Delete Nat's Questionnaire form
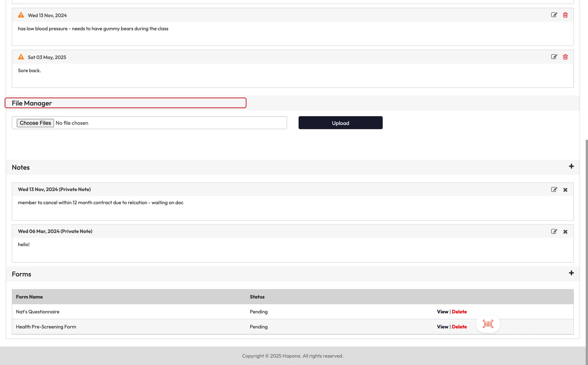The height and width of the screenshot is (365, 588). coord(459,312)
